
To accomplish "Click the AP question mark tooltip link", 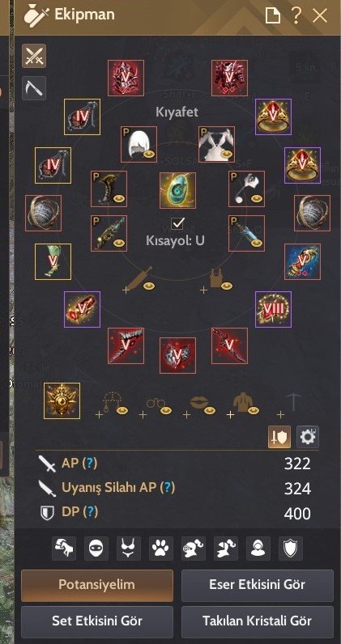I will coord(90,464).
